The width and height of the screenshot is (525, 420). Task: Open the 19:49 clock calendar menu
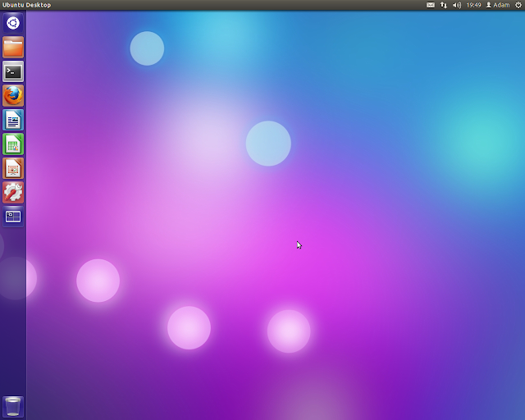[x=473, y=5]
